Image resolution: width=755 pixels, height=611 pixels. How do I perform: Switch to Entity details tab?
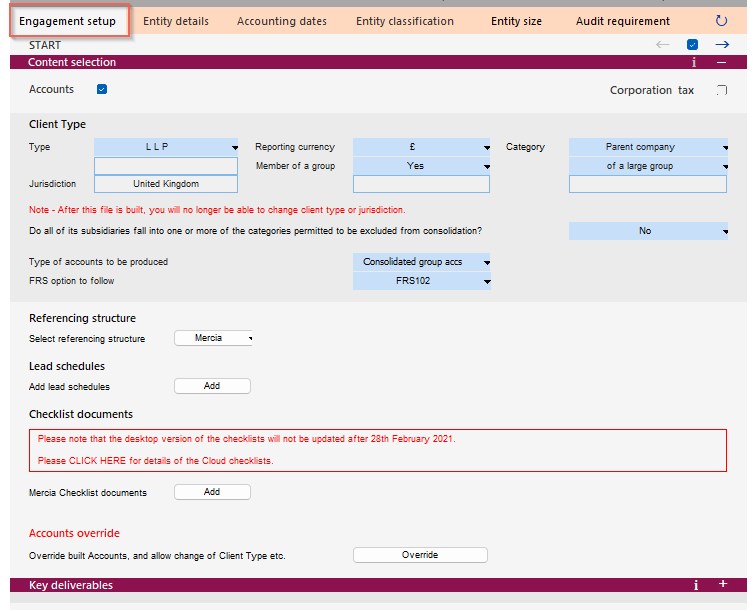(176, 21)
